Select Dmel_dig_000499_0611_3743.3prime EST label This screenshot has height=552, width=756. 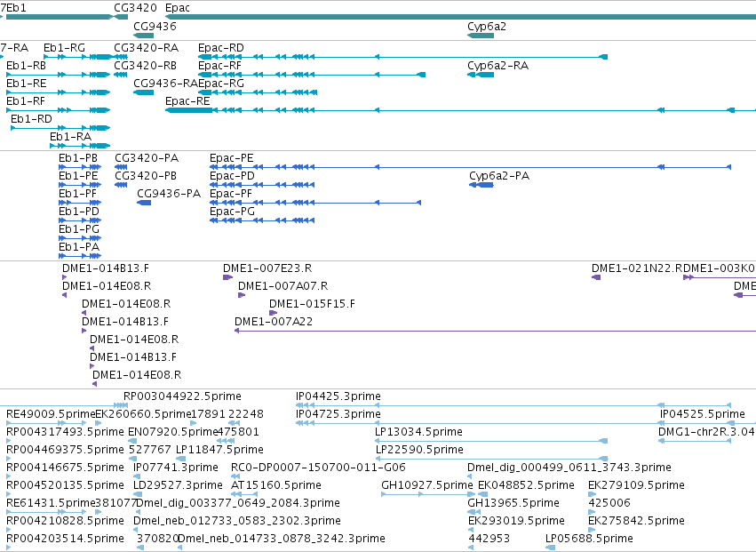569,468
